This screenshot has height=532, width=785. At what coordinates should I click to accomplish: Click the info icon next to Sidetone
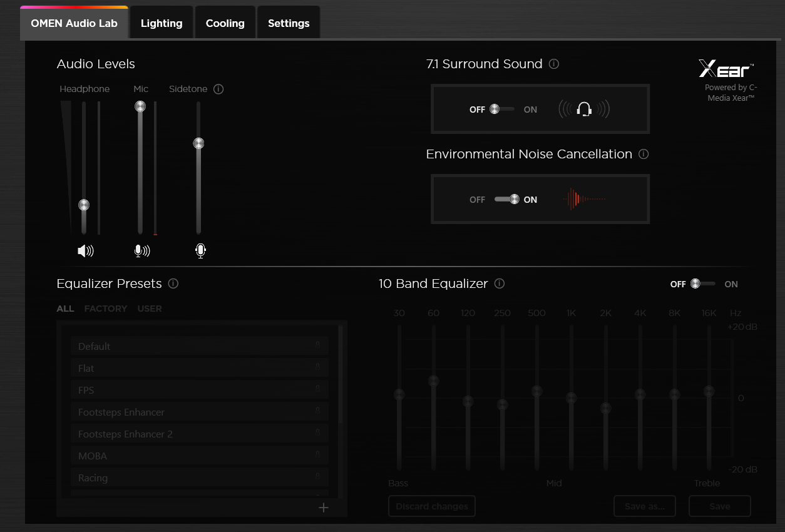[x=218, y=89]
